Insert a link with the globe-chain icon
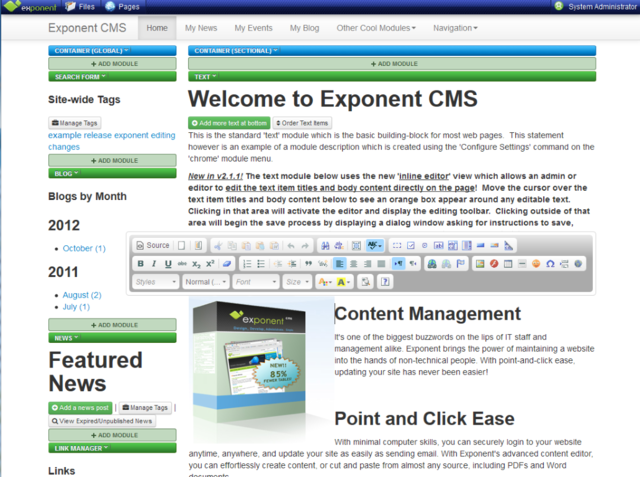The width and height of the screenshot is (640, 477). (x=432, y=264)
